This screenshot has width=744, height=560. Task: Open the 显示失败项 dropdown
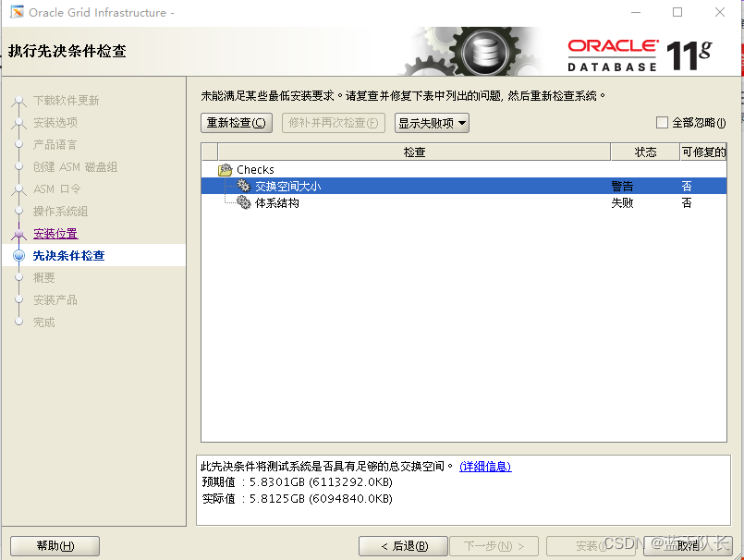click(x=432, y=123)
